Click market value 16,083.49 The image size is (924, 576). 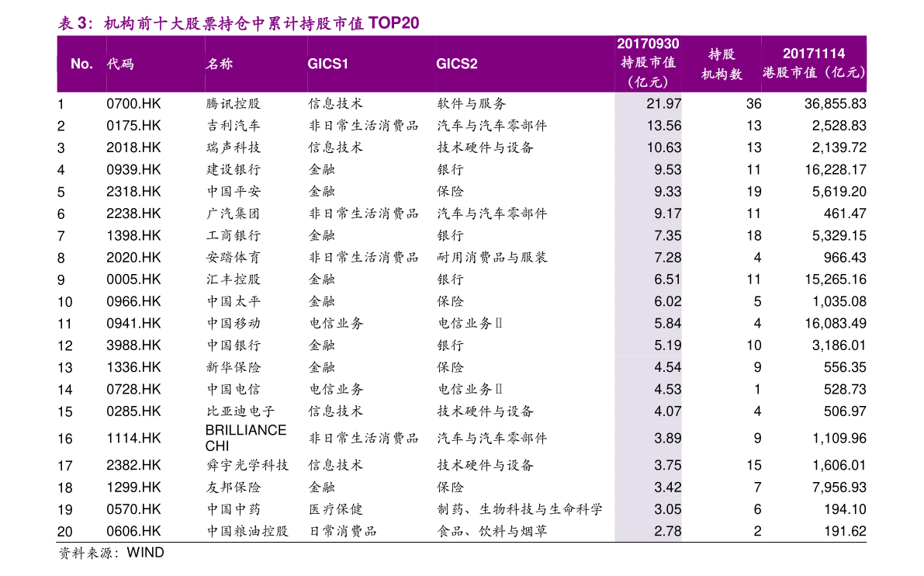pyautogui.click(x=835, y=324)
